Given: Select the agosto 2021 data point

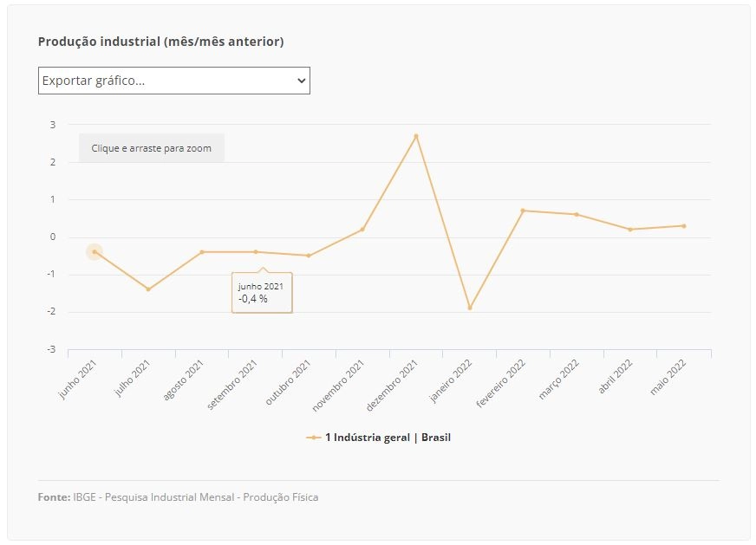Looking at the screenshot, I should [x=202, y=252].
